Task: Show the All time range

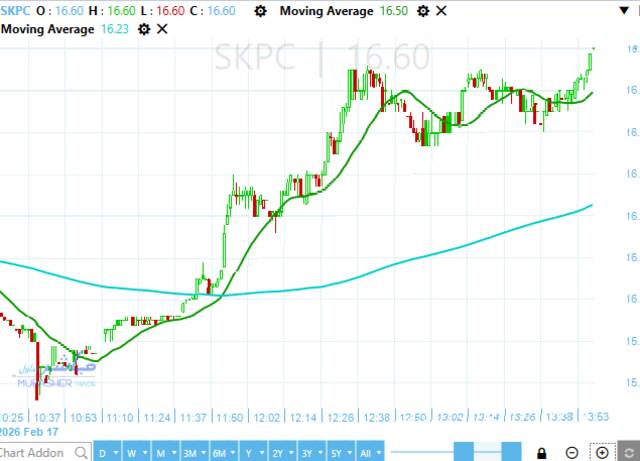Action: 371,453
